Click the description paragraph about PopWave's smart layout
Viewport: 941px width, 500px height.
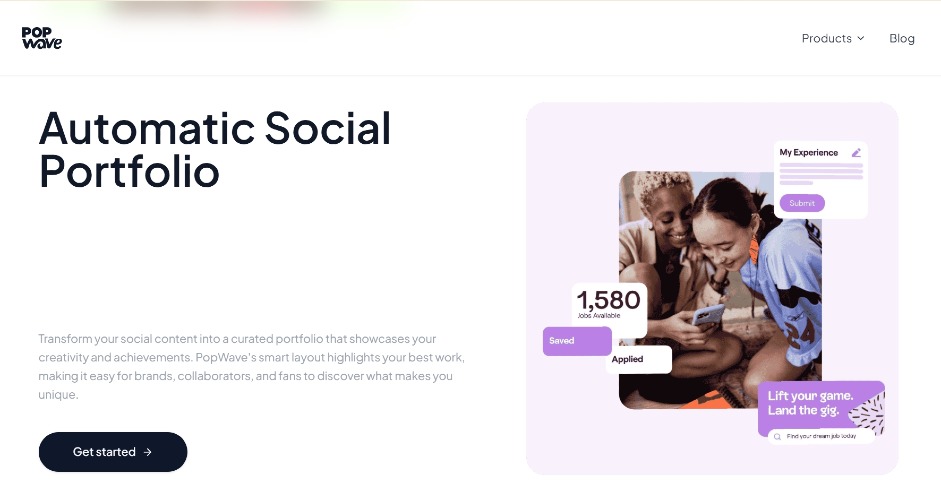coord(250,367)
